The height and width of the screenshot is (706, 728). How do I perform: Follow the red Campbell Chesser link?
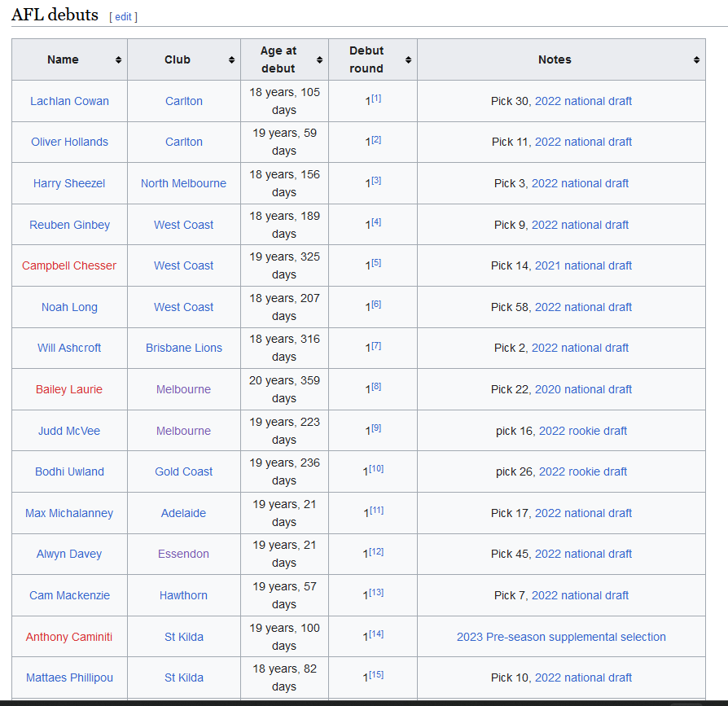(x=69, y=265)
